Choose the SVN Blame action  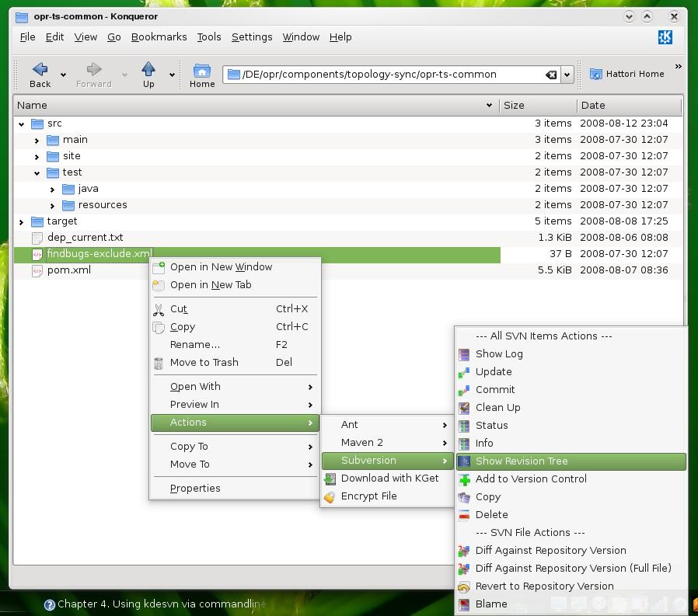click(571, 604)
